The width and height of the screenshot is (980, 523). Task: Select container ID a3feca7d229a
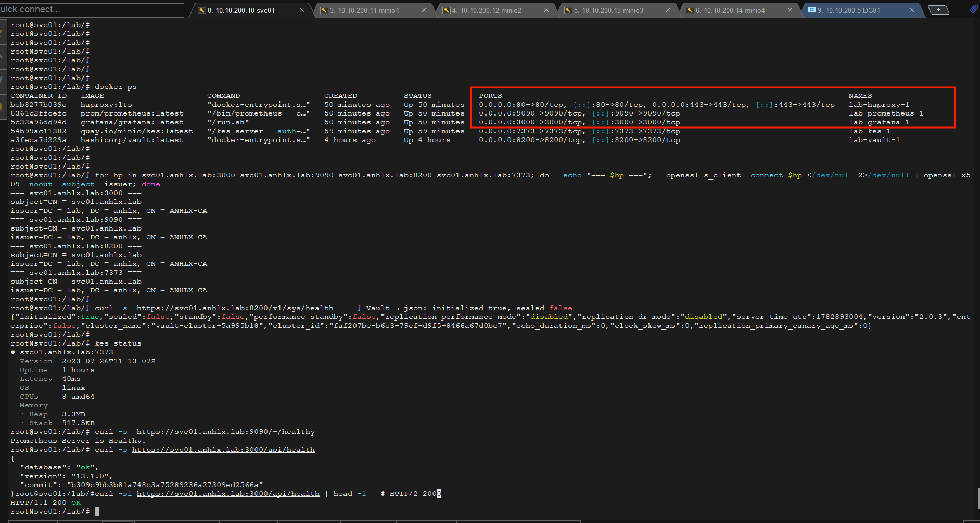coord(39,140)
